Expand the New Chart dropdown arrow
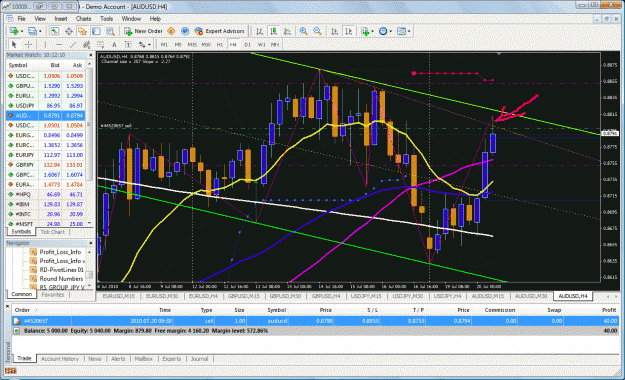This screenshot has height=380, width=625. tap(22, 31)
